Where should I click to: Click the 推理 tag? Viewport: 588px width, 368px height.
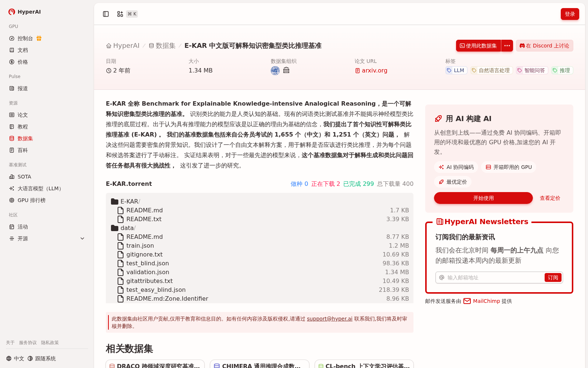tap(562, 70)
